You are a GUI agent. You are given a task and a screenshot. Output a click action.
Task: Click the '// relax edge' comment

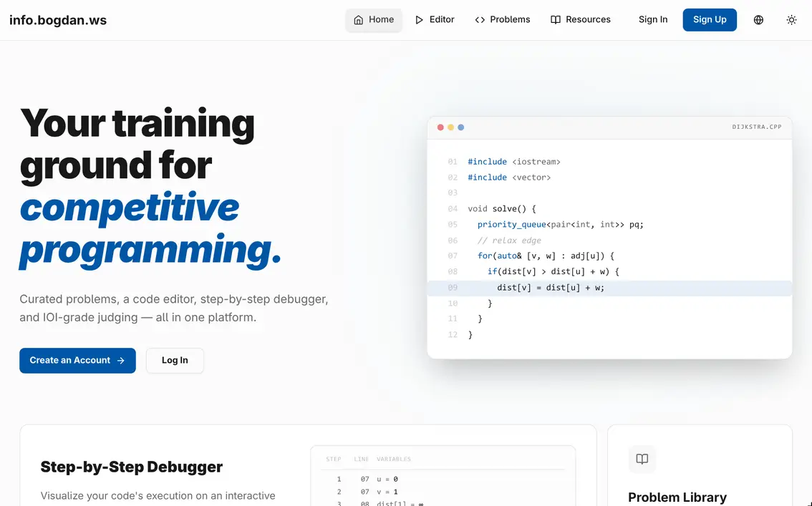click(509, 240)
